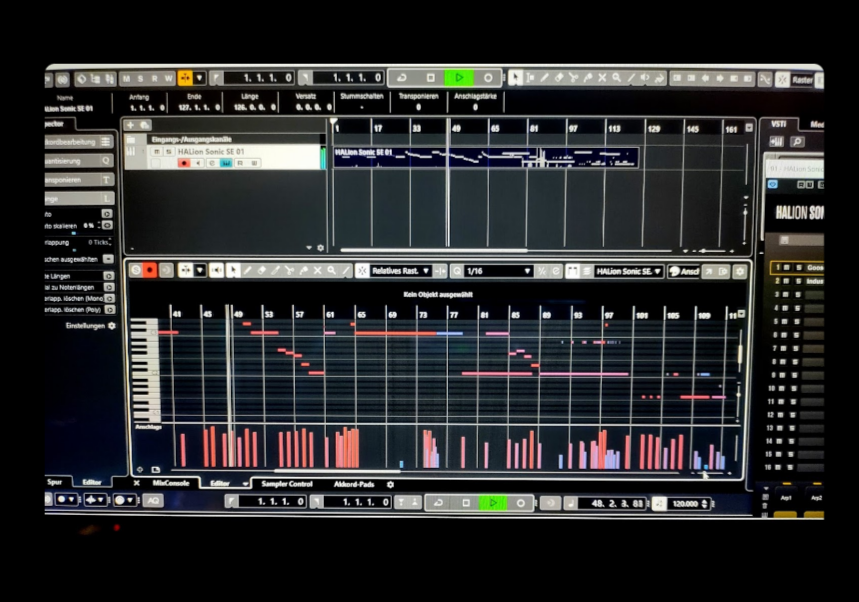Open Key Editor Auto-Scroll dropdown arrow

[200, 271]
